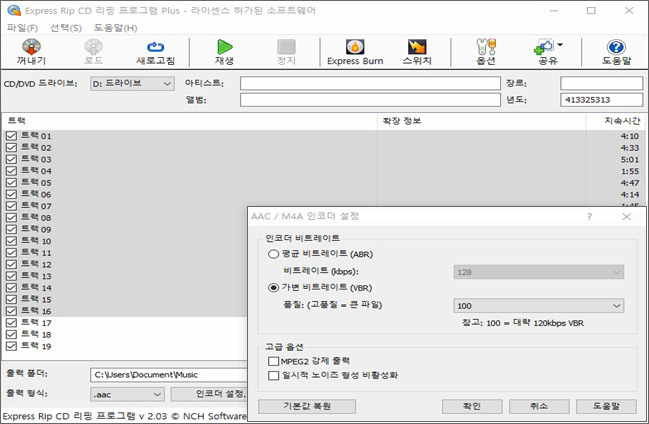The width and height of the screenshot is (649, 424).
Task: Click the 확장 정보 column header
Action: pyautogui.click(x=481, y=121)
